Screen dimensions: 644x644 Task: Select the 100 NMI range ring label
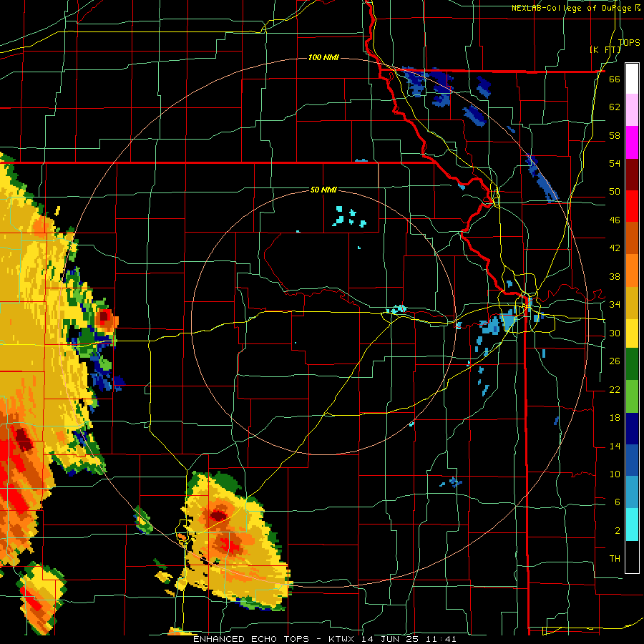[x=323, y=57]
